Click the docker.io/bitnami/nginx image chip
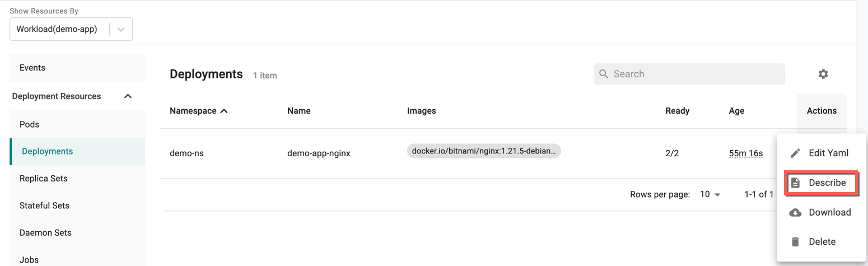 tap(484, 151)
